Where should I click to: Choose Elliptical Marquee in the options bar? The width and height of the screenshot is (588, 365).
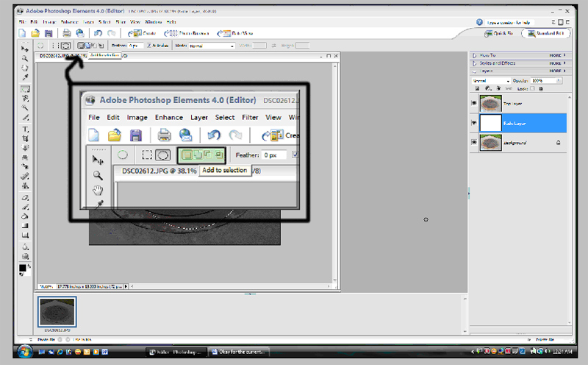tap(65, 46)
